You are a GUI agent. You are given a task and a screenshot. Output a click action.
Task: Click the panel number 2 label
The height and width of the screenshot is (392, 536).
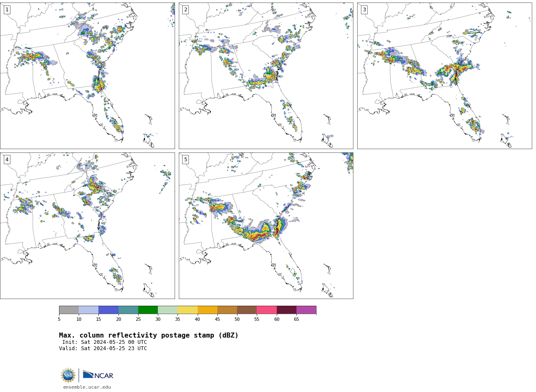(186, 10)
